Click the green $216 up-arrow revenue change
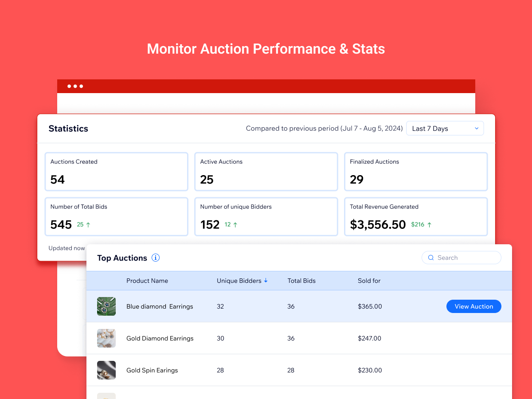 (421, 225)
